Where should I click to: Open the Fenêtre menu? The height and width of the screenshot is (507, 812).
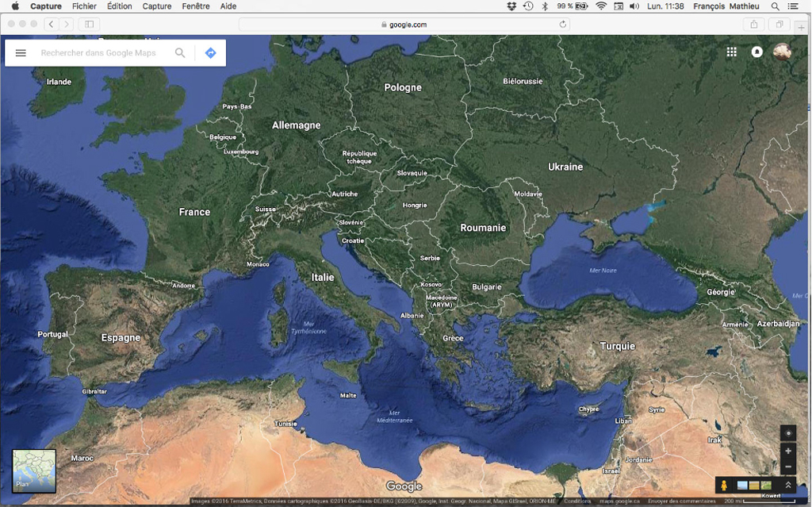pos(195,6)
